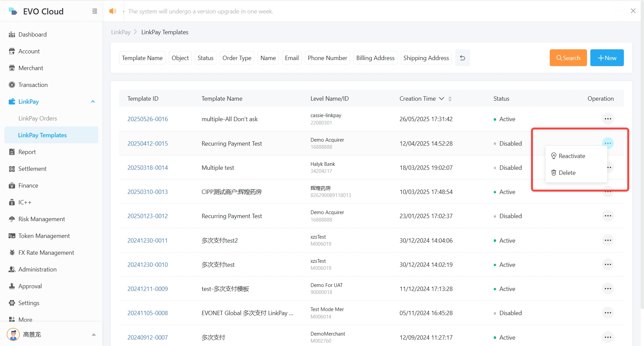Open the three-dot menu for template 20250526-0016

click(x=607, y=119)
